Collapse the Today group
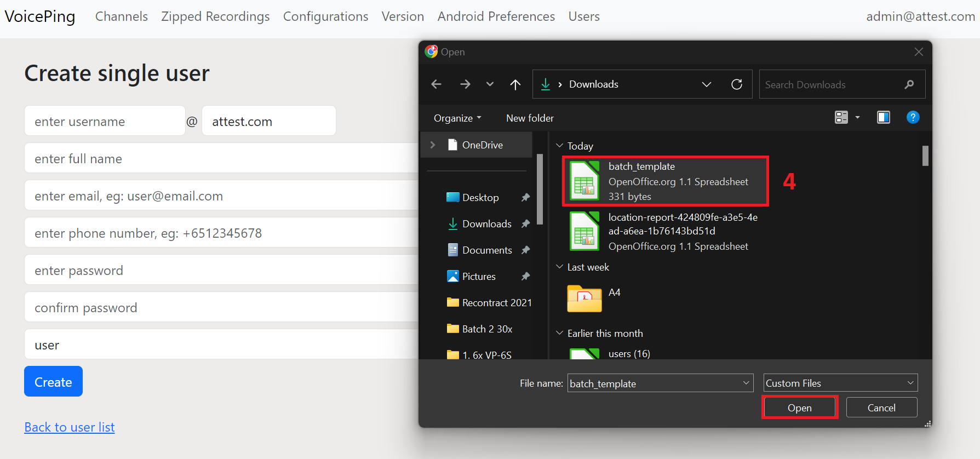 pyautogui.click(x=559, y=146)
